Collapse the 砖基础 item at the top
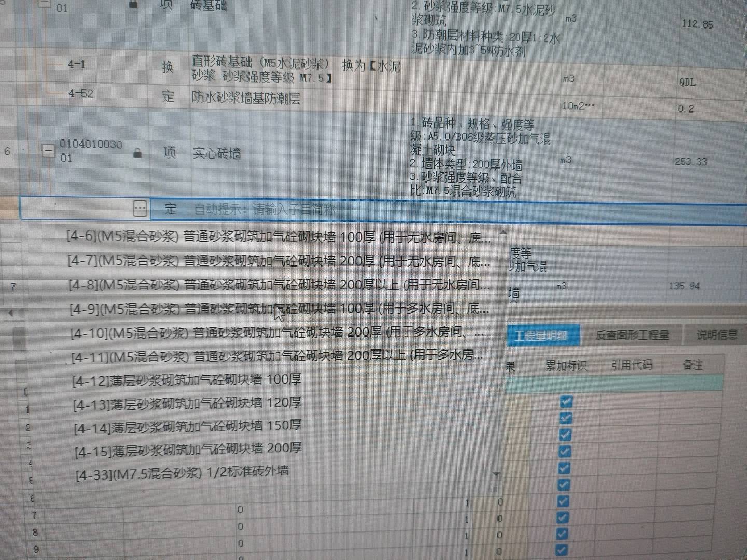747x560 pixels. pos(46,4)
